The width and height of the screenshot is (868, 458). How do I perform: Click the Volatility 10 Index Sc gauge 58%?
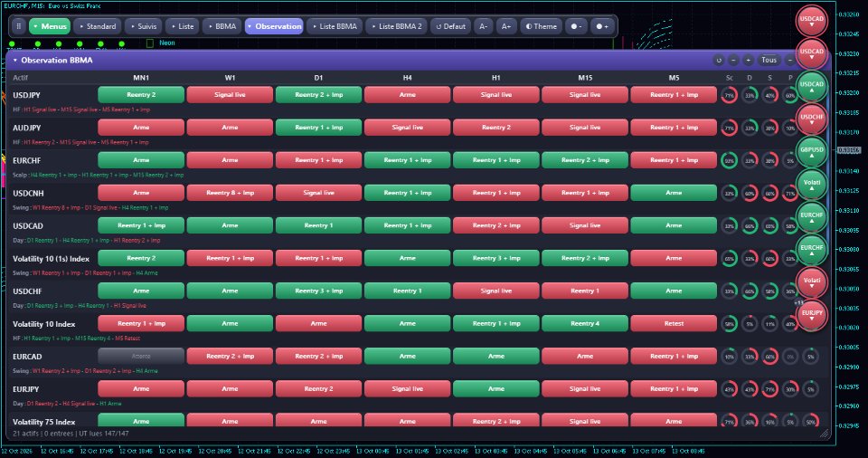729,324
